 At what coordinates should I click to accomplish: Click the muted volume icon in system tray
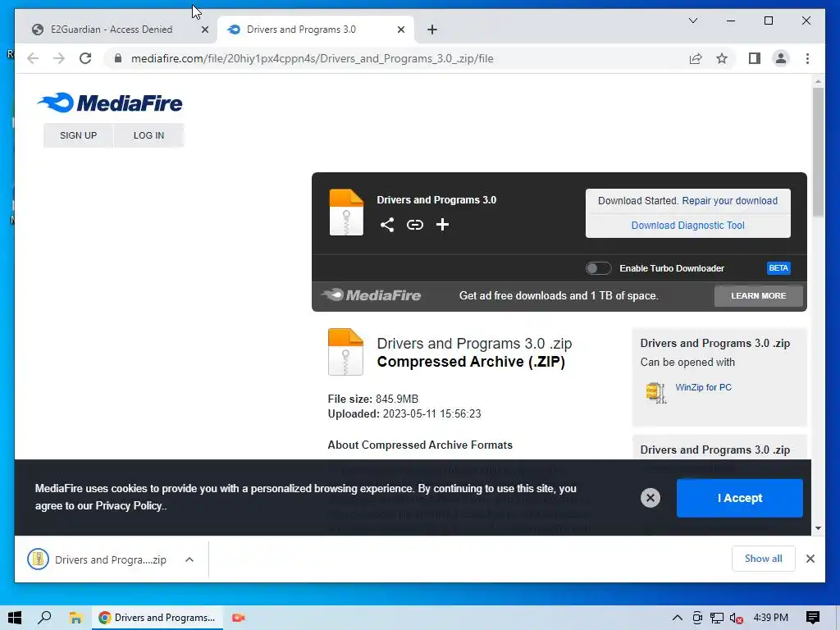tap(736, 619)
